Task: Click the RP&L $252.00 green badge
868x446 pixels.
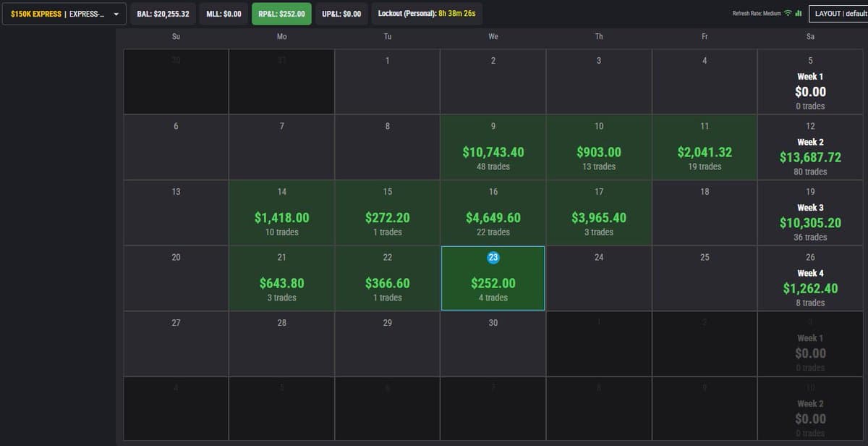Action: [x=281, y=14]
